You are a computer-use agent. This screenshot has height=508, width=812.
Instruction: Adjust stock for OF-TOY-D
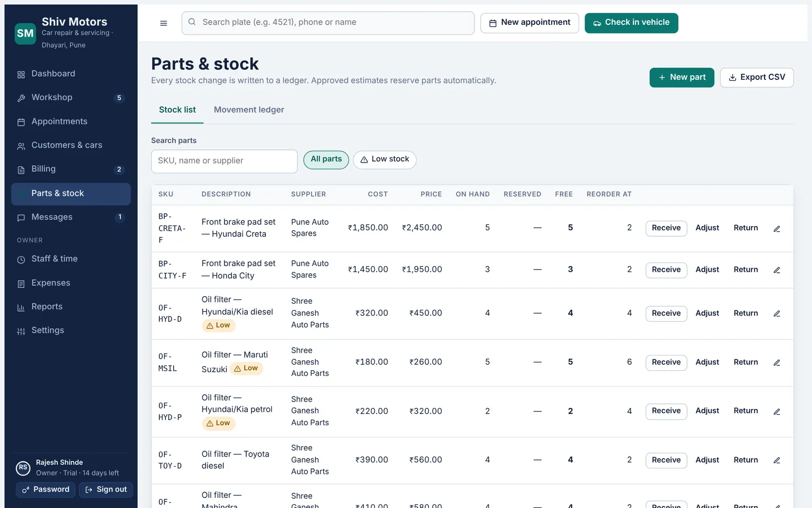pos(707,460)
